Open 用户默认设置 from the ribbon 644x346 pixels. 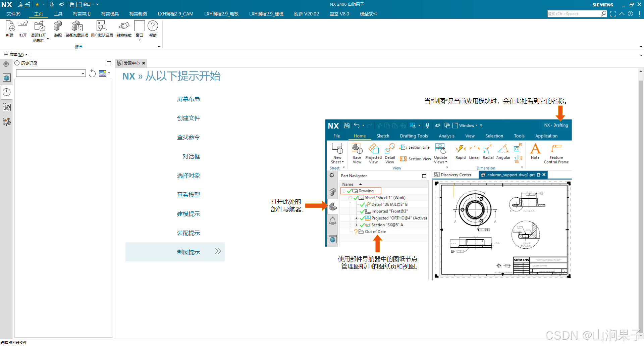pyautogui.click(x=102, y=29)
